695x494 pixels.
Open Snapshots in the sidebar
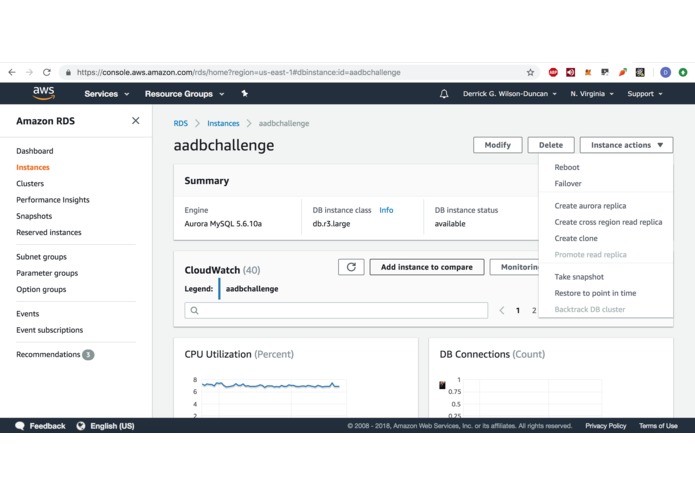coord(34,216)
